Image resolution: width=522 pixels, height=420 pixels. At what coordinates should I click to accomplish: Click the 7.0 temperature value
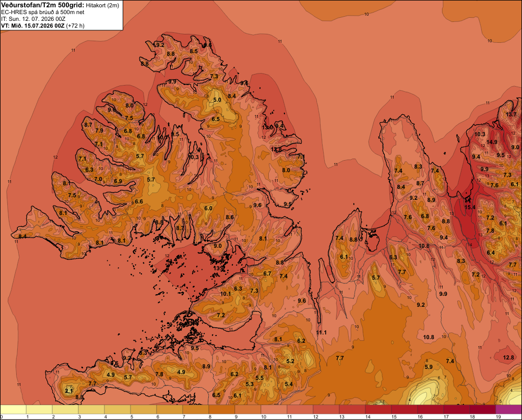98,179
